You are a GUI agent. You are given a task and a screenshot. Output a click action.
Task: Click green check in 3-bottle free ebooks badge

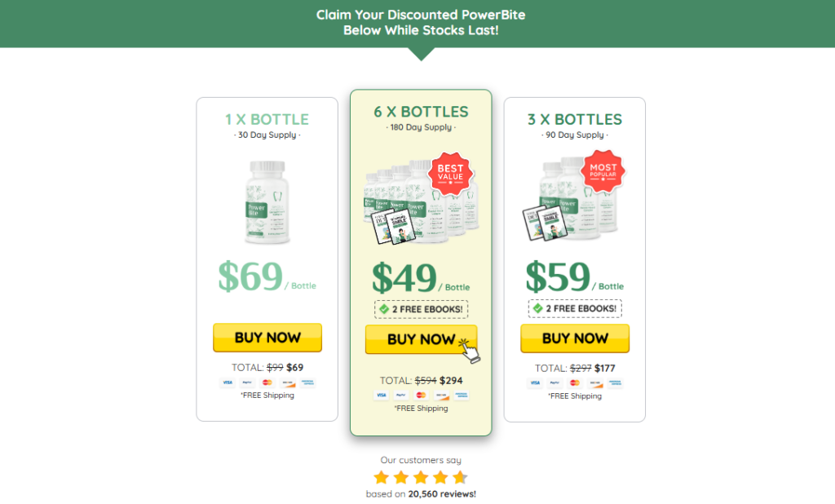point(538,308)
